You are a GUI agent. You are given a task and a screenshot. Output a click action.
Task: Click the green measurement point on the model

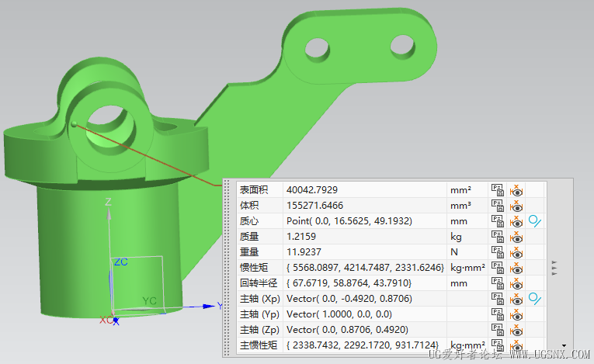(74, 124)
